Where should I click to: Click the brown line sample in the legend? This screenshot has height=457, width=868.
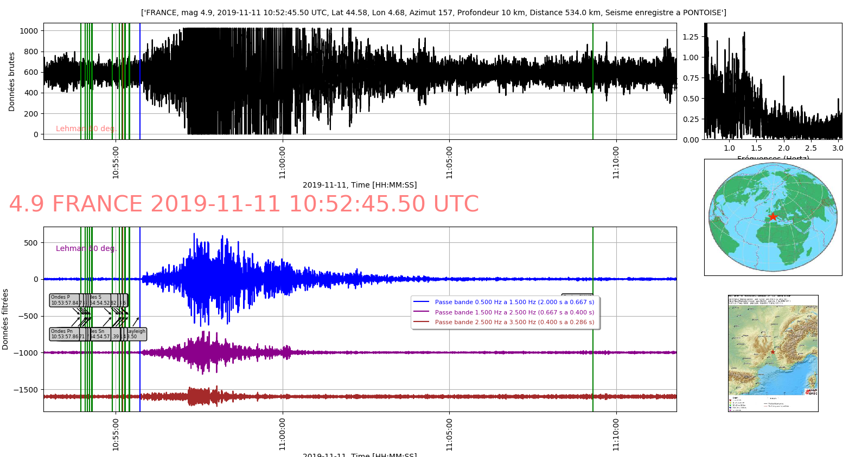click(x=421, y=322)
